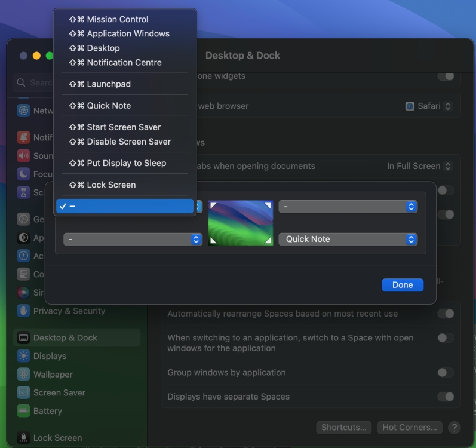Open the help question mark button
476x448 pixels.
pos(454,428)
